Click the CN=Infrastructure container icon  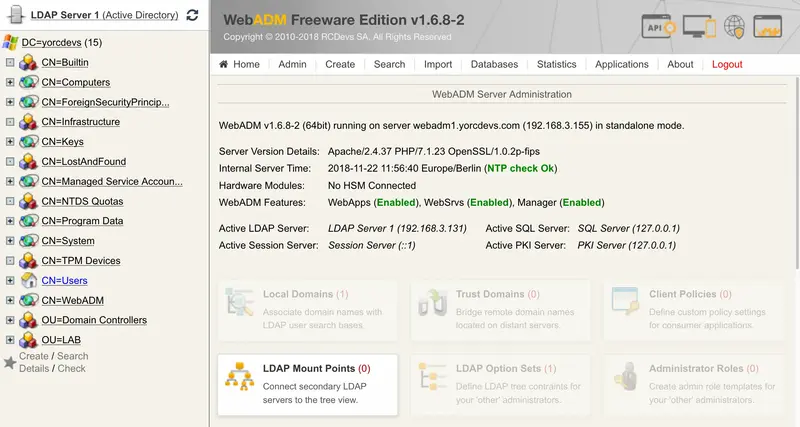(x=28, y=122)
